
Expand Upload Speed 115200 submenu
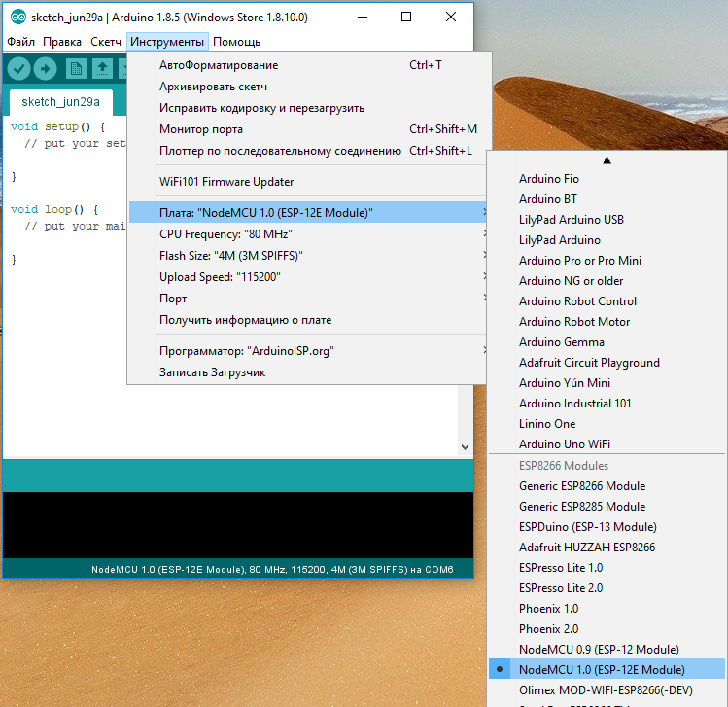pos(307,277)
